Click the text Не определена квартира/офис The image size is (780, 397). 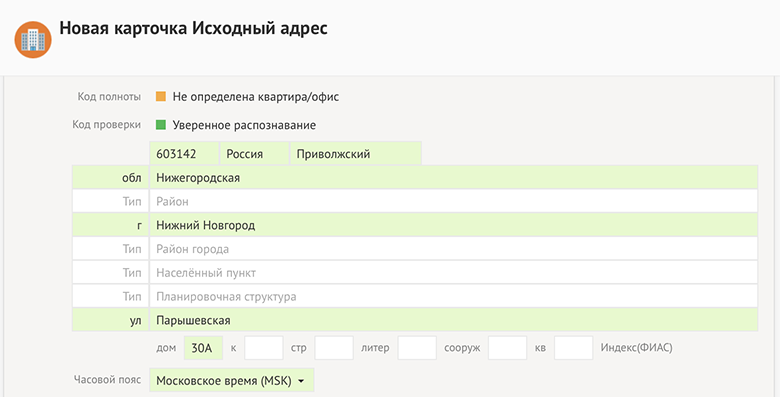[x=256, y=97]
